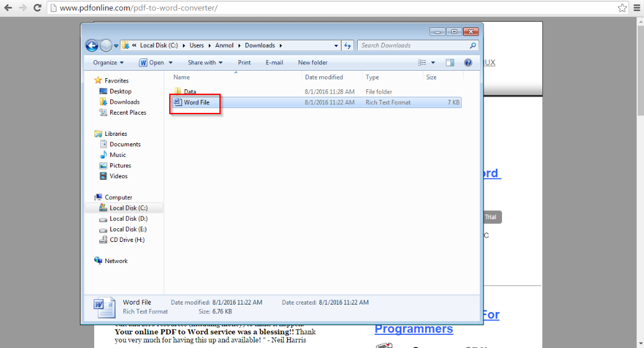Show the preview pane icon
This screenshot has height=348, width=644.
(450, 63)
